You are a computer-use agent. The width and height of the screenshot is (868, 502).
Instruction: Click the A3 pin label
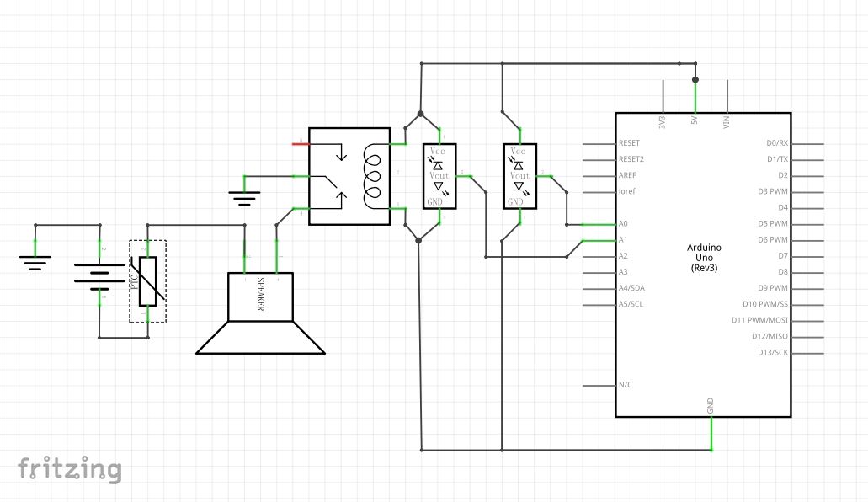click(x=623, y=271)
